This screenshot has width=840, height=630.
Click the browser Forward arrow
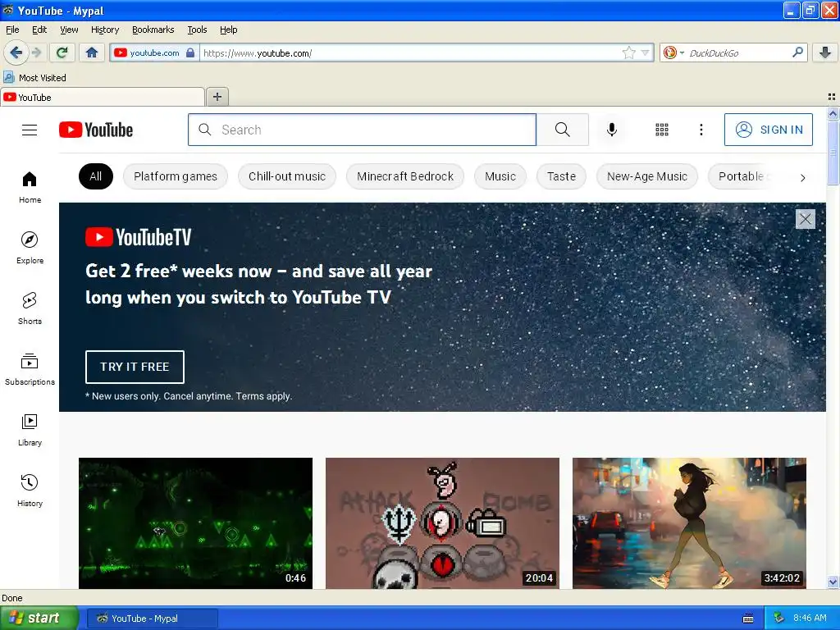click(x=36, y=52)
